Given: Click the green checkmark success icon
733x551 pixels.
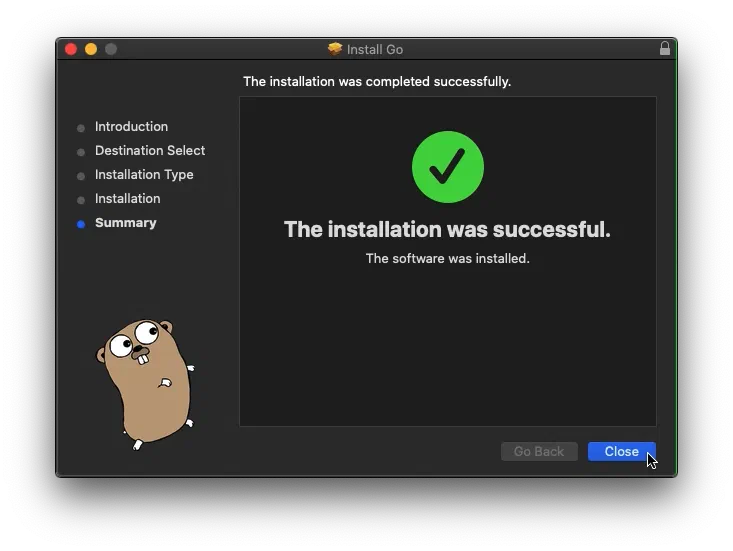Looking at the screenshot, I should point(447,167).
